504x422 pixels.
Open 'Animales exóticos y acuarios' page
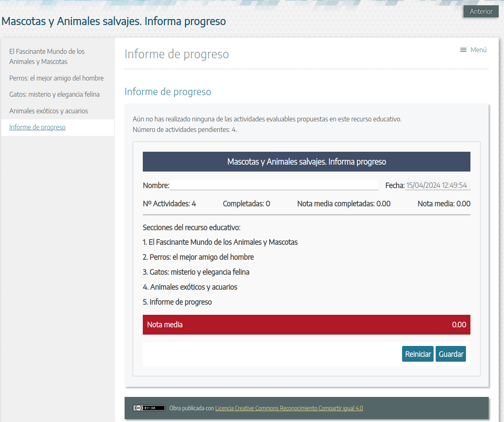pyautogui.click(x=49, y=110)
